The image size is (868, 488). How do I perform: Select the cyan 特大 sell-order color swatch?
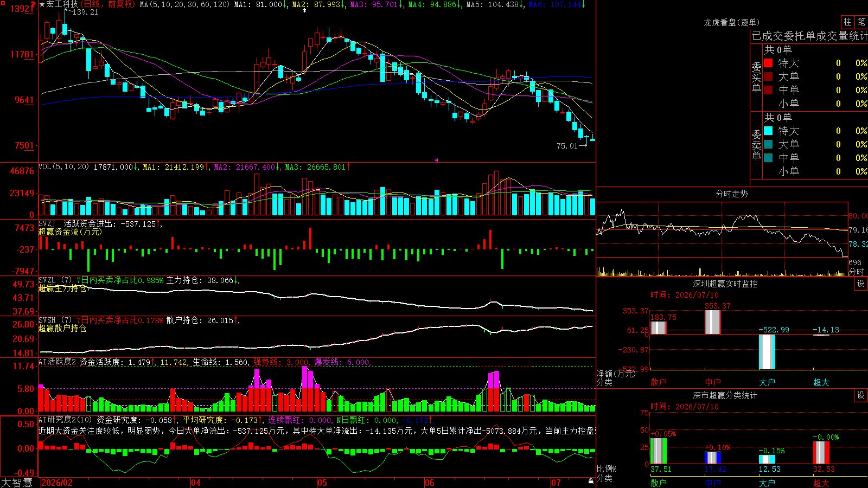click(768, 131)
